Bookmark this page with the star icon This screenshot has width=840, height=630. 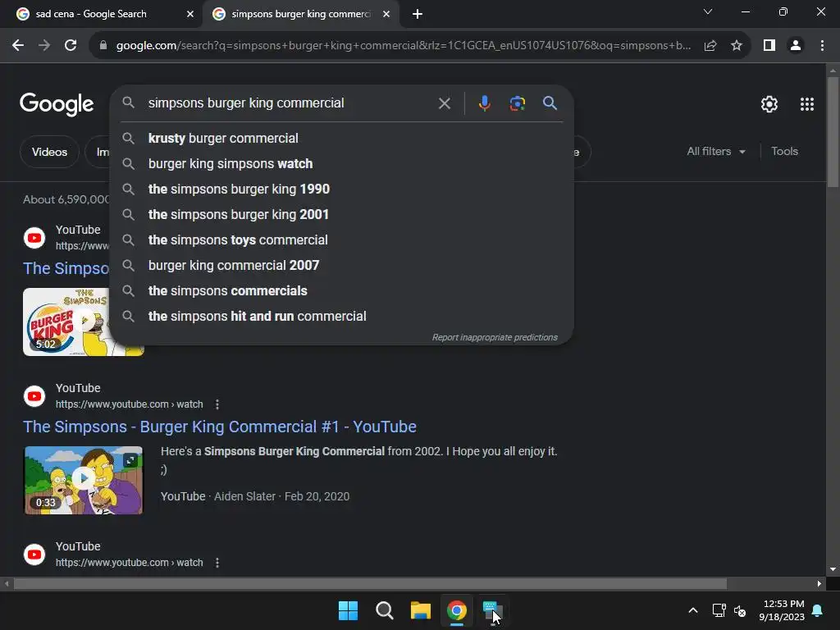pyautogui.click(x=737, y=46)
